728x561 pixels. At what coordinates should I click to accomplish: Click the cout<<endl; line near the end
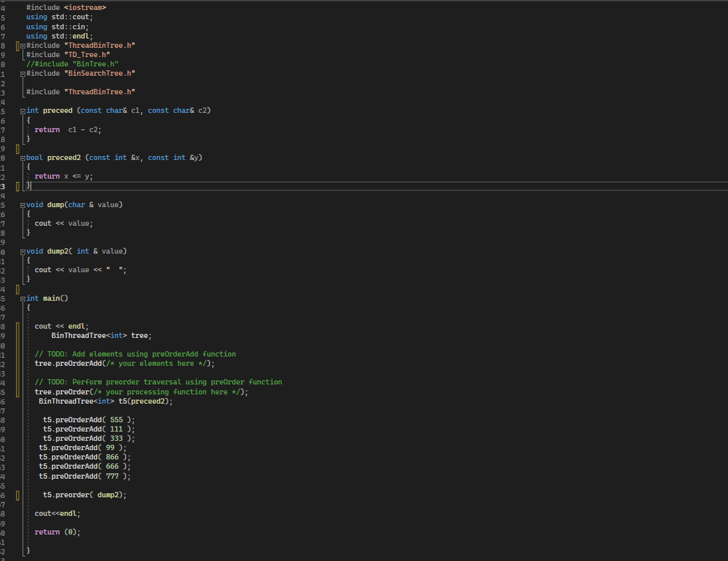pos(57,514)
